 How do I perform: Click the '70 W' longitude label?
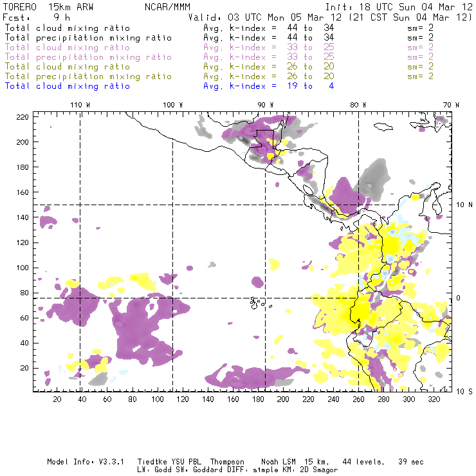451,105
